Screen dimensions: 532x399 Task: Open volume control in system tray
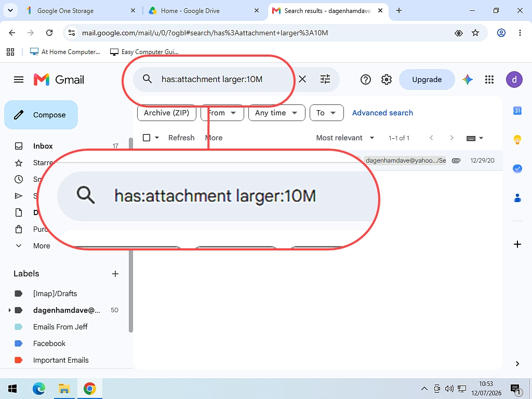click(x=449, y=389)
